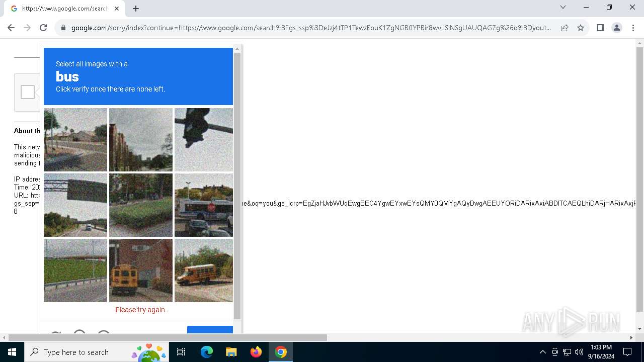Select image tile with white transit bus
This screenshot has height=362, width=644.
pyautogui.click(x=204, y=205)
